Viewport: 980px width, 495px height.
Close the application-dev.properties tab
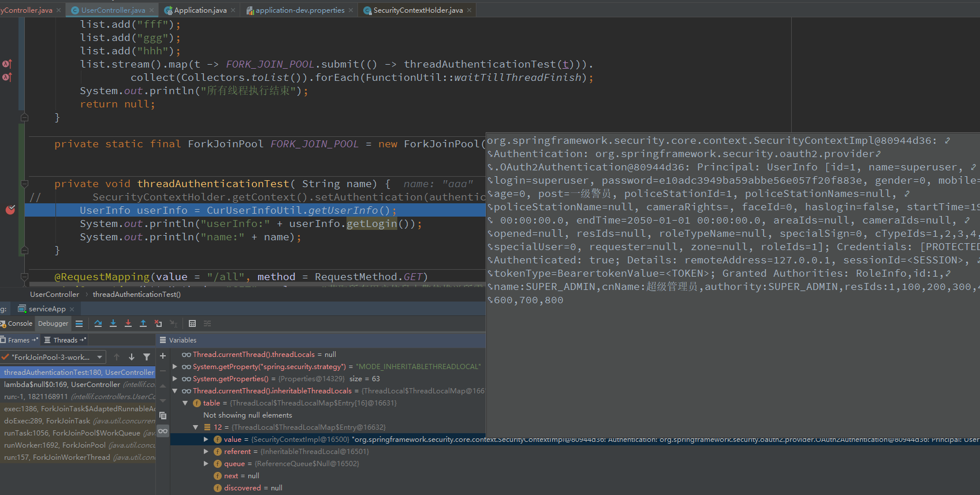click(x=351, y=10)
